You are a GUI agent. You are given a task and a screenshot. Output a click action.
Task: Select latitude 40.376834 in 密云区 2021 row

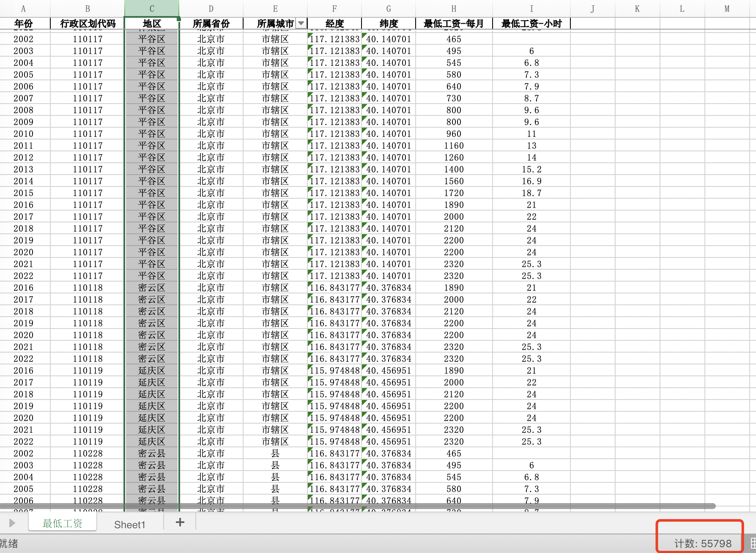click(389, 347)
